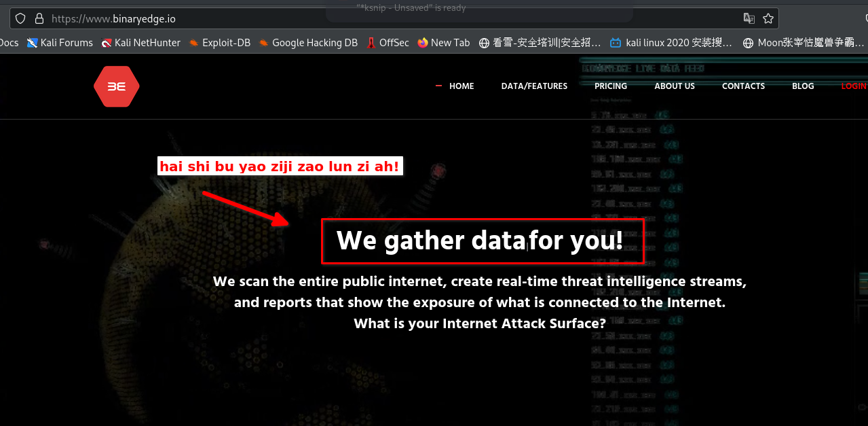The width and height of the screenshot is (868, 426).
Task: Go to the BLOG page
Action: 803,86
